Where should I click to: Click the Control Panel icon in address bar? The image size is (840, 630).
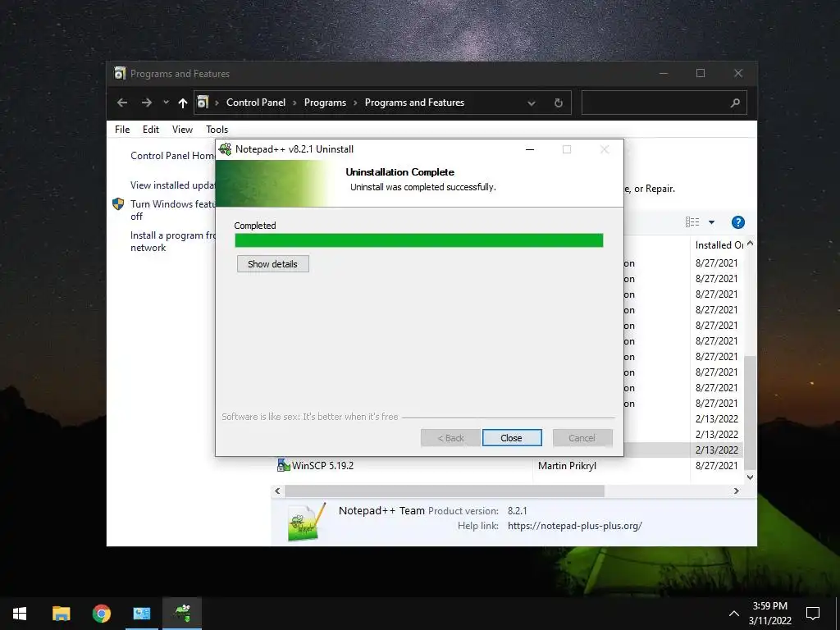[203, 102]
